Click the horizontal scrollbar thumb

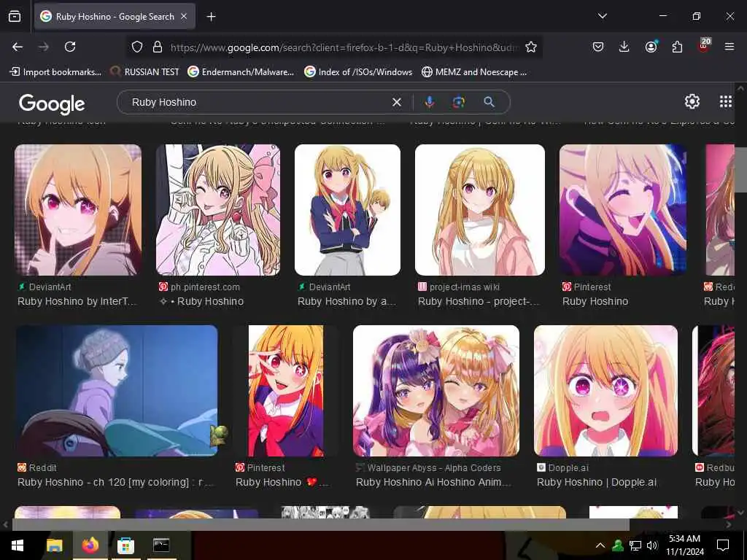(321, 525)
